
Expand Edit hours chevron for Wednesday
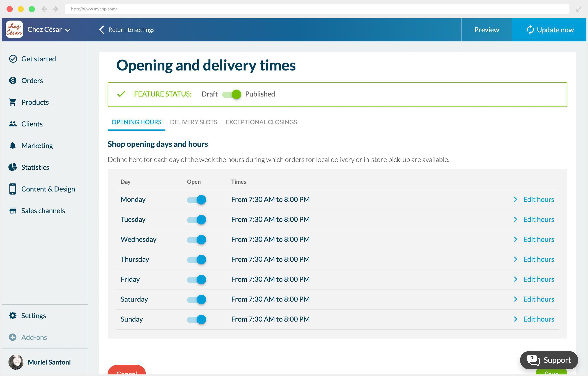(515, 239)
